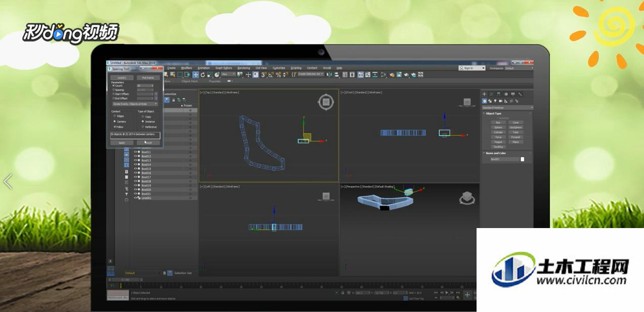Open the Standard Primitives dropdown
This screenshot has width=644, height=312.
(x=507, y=108)
